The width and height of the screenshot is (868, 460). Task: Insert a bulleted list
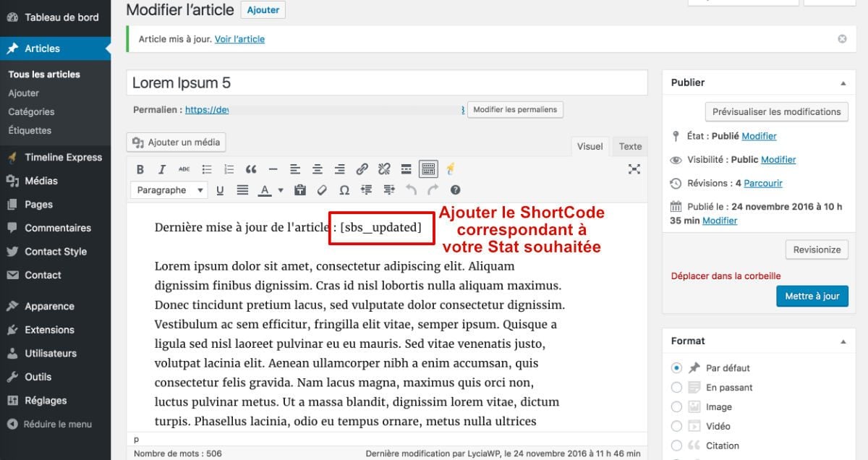(x=206, y=169)
